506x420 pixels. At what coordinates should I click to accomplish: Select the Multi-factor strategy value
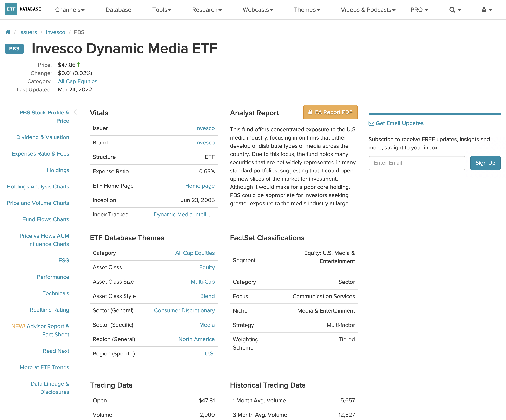[x=341, y=325]
